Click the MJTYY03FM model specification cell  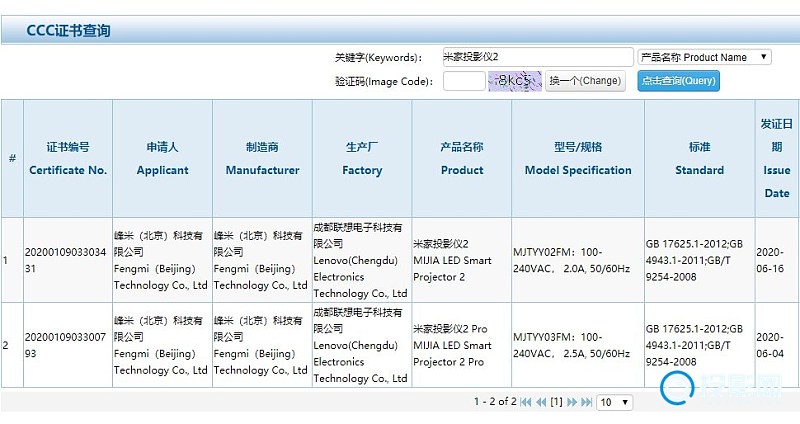[x=578, y=345]
